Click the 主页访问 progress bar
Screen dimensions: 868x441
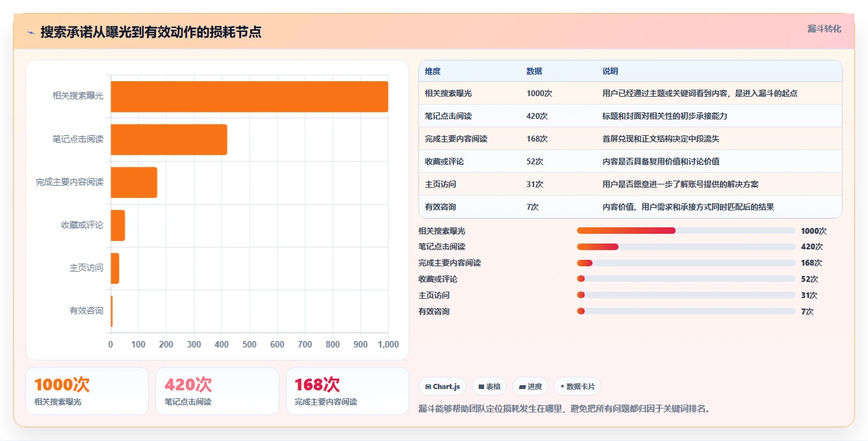pyautogui.click(x=686, y=295)
